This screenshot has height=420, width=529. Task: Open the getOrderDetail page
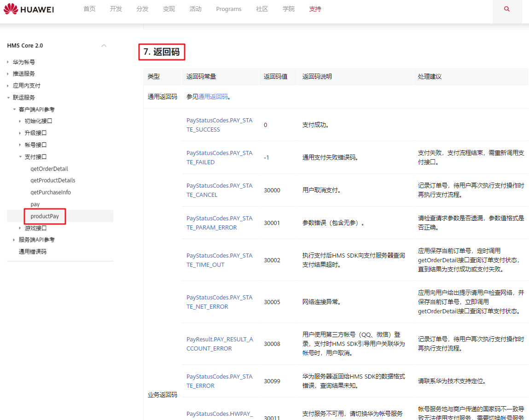(49, 169)
